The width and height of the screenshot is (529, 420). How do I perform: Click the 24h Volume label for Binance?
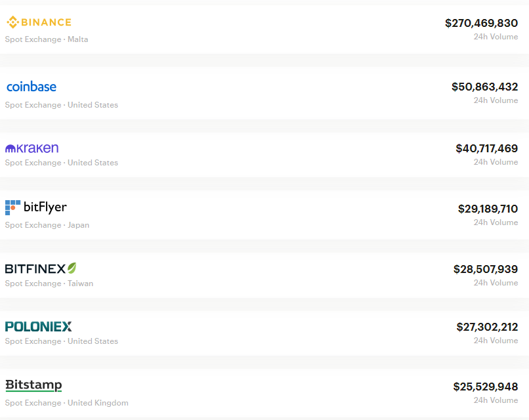click(496, 37)
